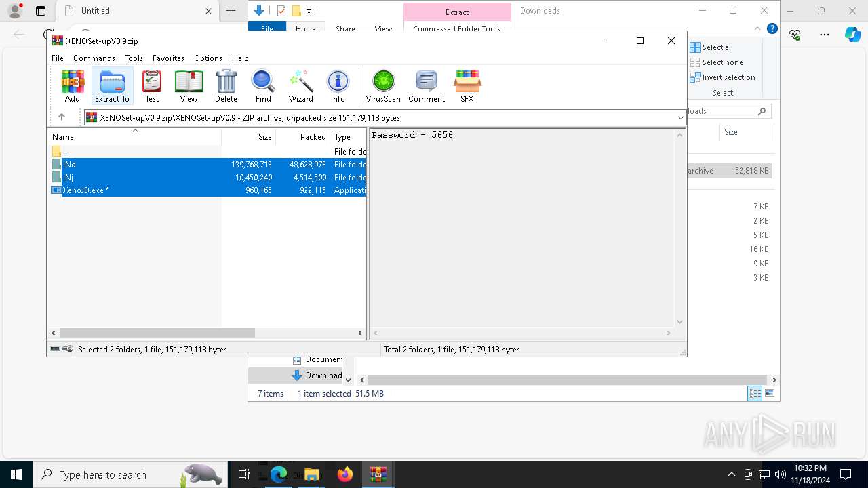Screen dimensions: 868x488
Task: Open the Comment tool
Action: [427, 86]
